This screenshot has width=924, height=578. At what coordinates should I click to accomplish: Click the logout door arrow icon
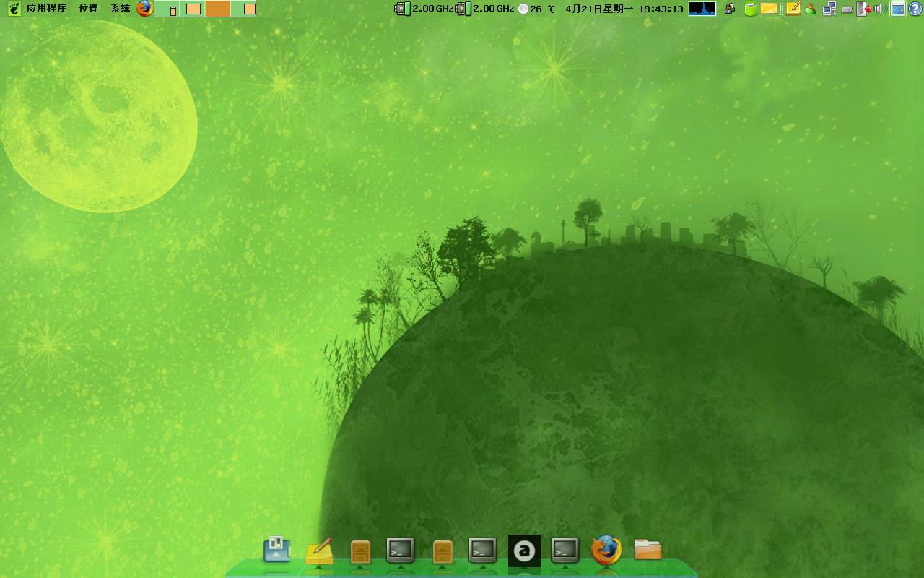pos(863,9)
